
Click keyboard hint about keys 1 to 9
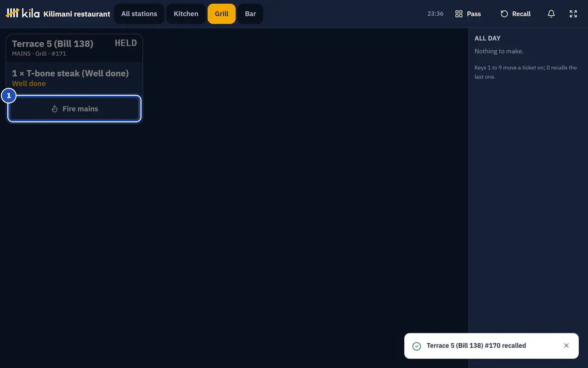click(526, 72)
